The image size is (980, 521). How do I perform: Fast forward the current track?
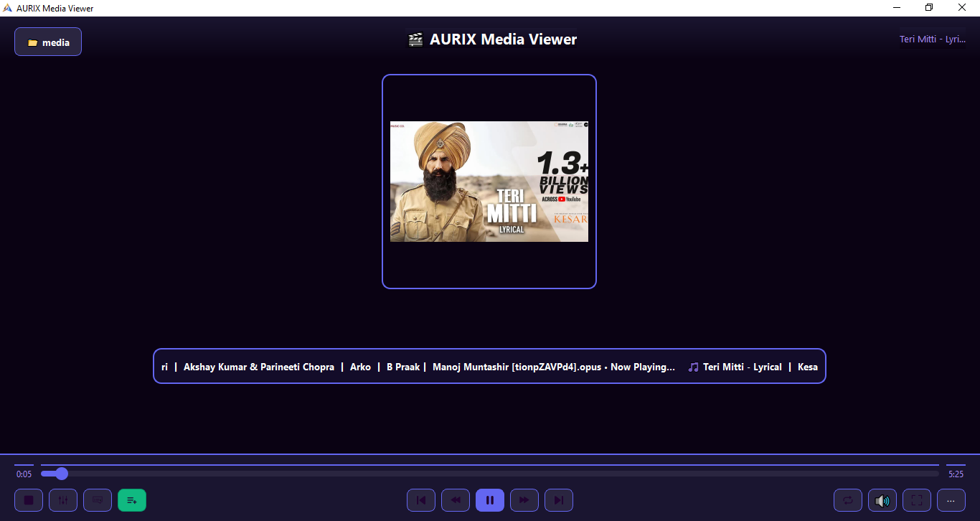[524, 500]
